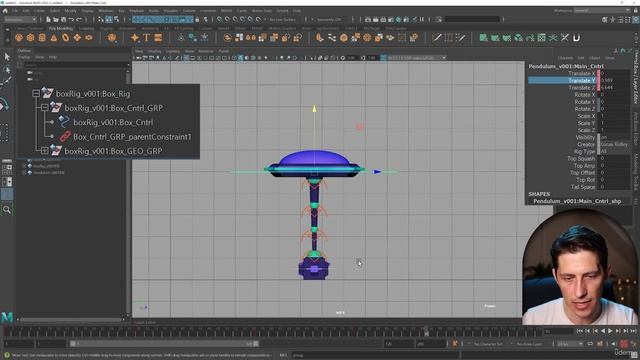Click the Outliner horizontal scrollbar
The height and width of the screenshot is (360, 640).
71,320
